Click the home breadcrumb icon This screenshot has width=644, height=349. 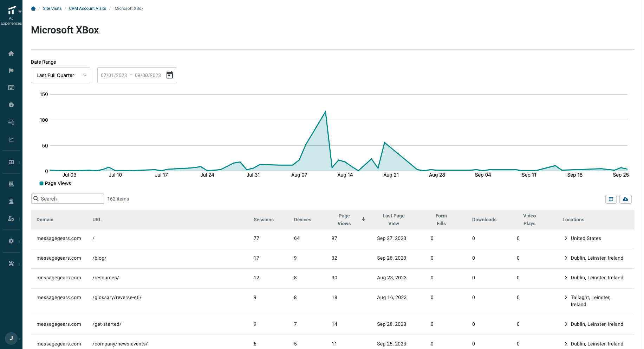(x=33, y=8)
